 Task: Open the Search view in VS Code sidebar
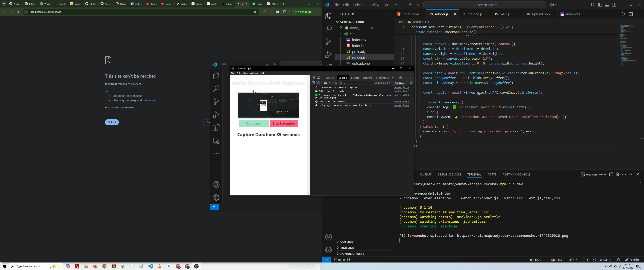pyautogui.click(x=328, y=29)
